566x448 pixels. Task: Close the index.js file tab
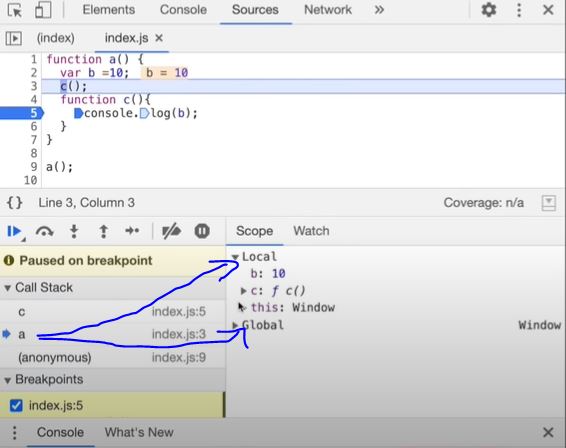pyautogui.click(x=159, y=38)
